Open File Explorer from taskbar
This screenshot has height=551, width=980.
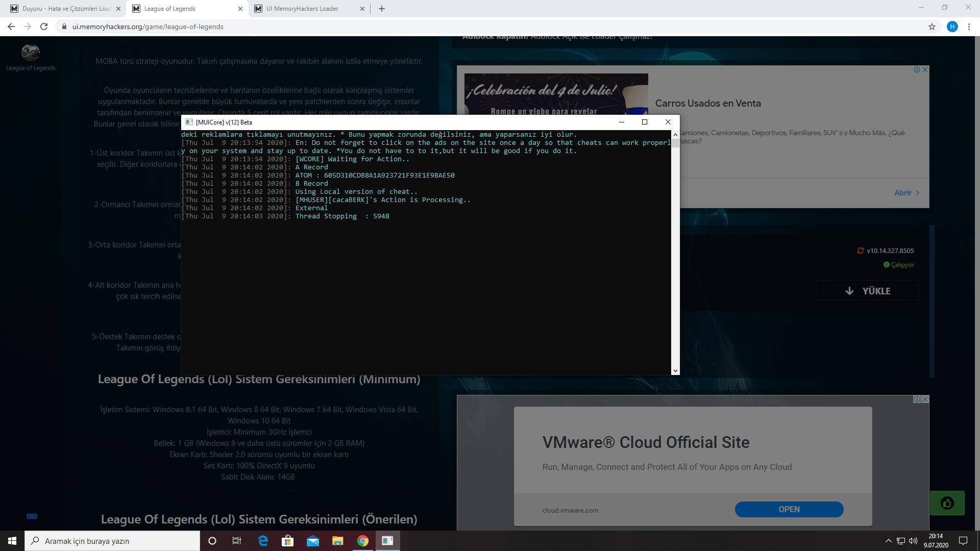coord(337,541)
